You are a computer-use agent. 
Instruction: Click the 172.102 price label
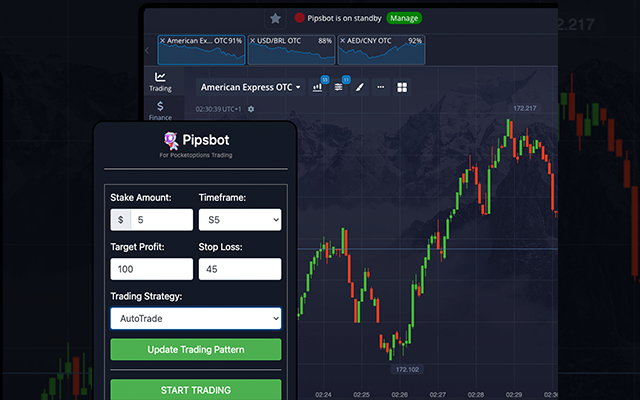tap(407, 369)
